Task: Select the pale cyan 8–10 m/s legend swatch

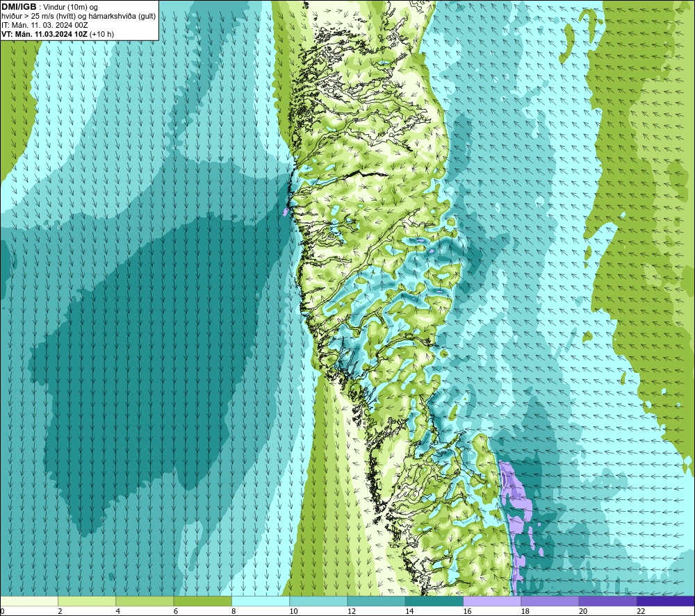Action: click(x=261, y=601)
